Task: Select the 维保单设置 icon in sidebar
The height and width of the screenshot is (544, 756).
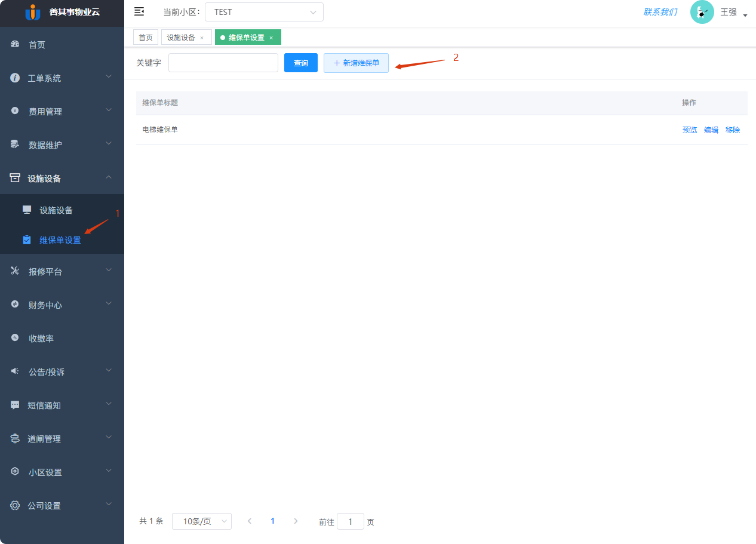Action: pyautogui.click(x=26, y=239)
